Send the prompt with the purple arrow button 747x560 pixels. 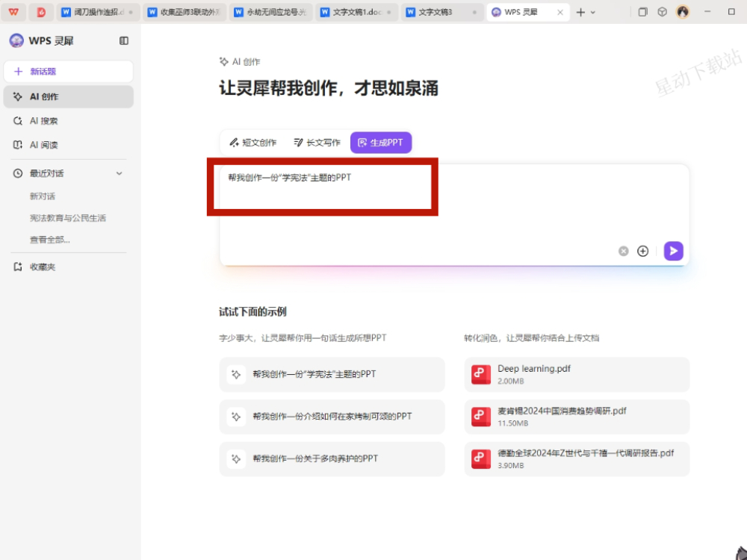[x=673, y=251]
